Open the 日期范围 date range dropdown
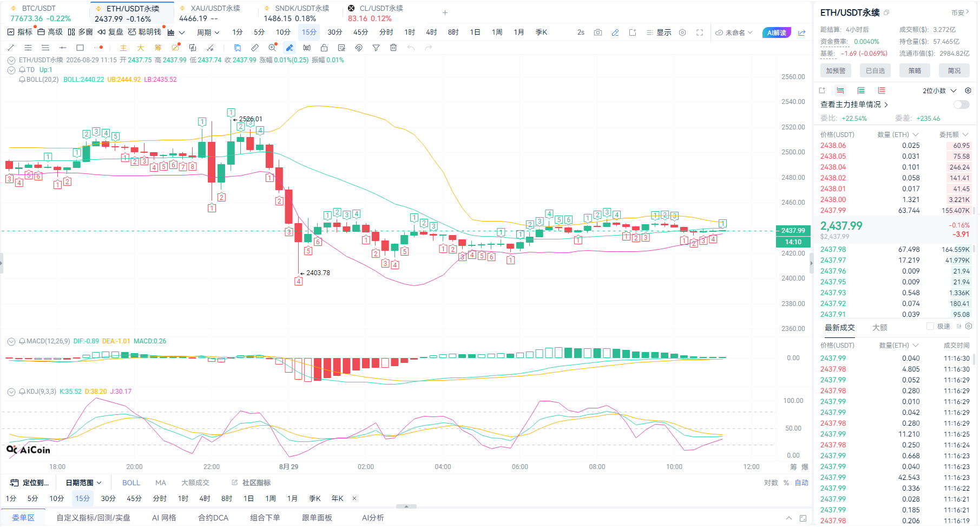The image size is (980, 527). pos(83,483)
